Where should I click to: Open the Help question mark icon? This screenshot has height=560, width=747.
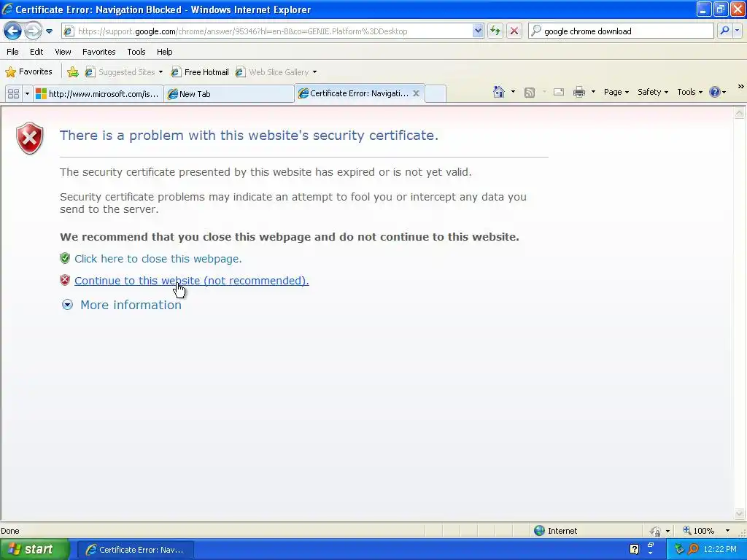click(715, 92)
